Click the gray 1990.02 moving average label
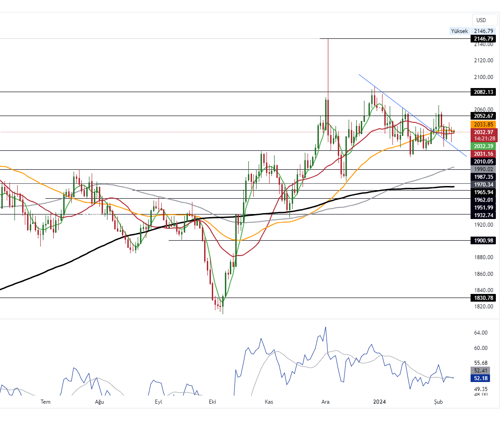This screenshot has width=504, height=424. click(483, 169)
